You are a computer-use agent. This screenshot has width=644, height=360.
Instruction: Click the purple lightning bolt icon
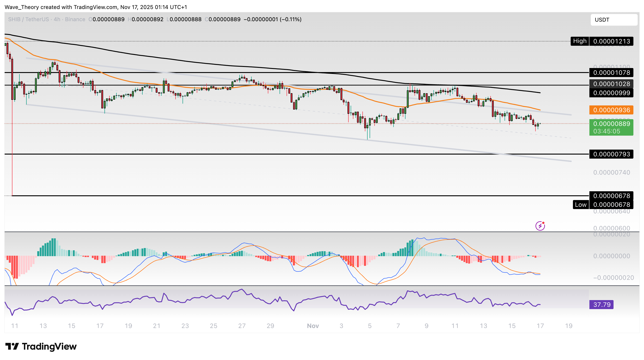(x=540, y=226)
